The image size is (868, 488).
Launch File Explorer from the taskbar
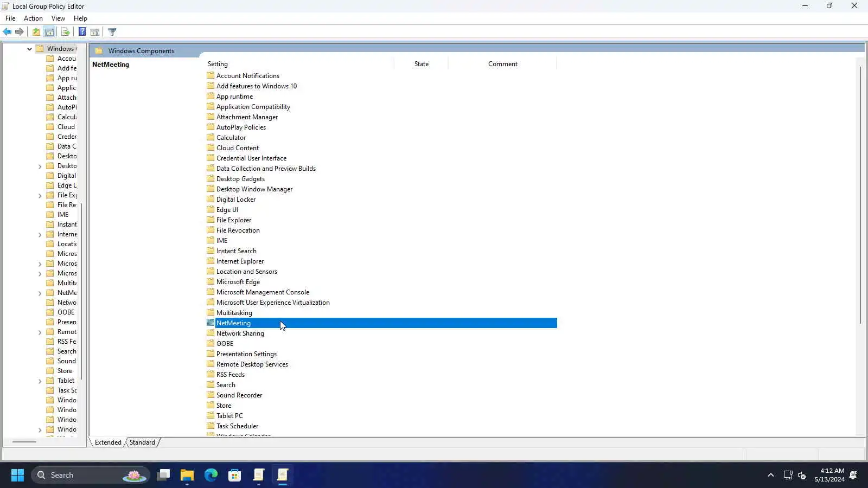(x=187, y=475)
